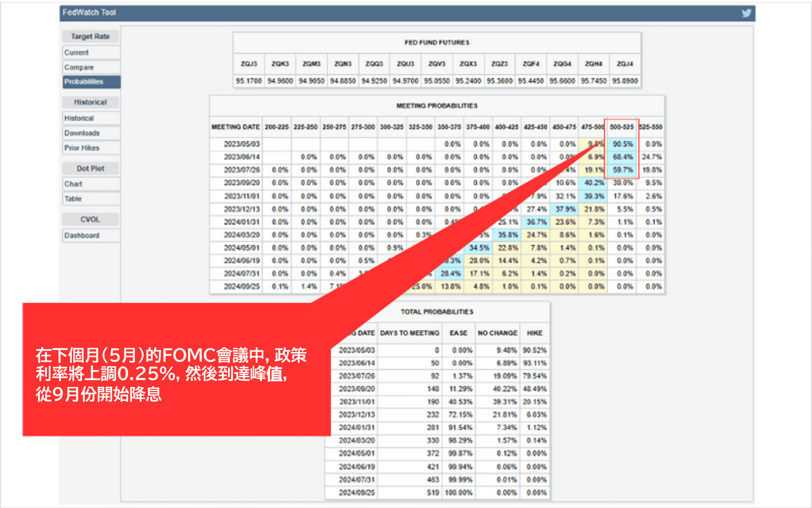Click the NO CHANGE column header

click(497, 333)
